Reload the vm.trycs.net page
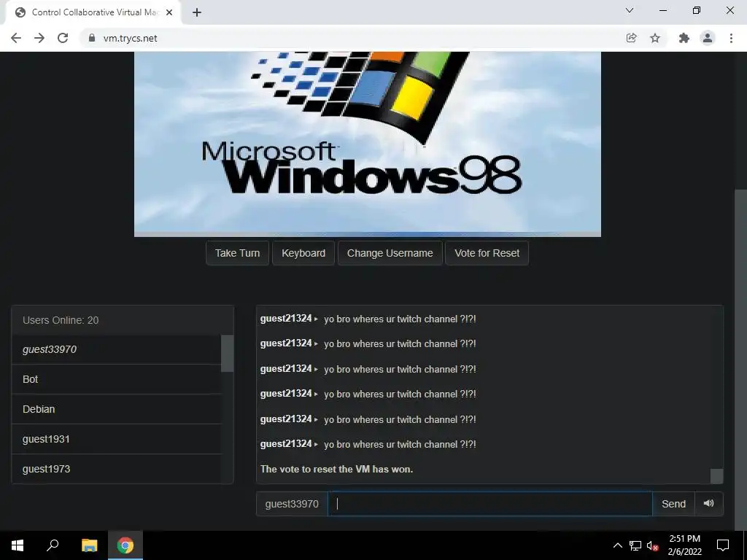This screenshot has height=560, width=747. 63,38
